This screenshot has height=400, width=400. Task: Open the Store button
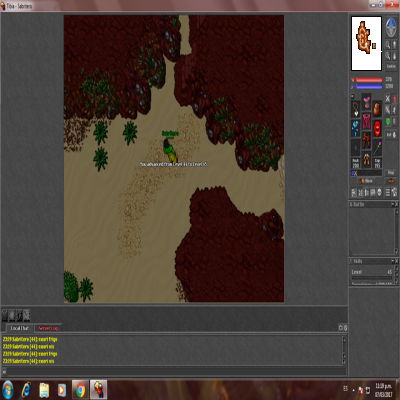[366, 181]
